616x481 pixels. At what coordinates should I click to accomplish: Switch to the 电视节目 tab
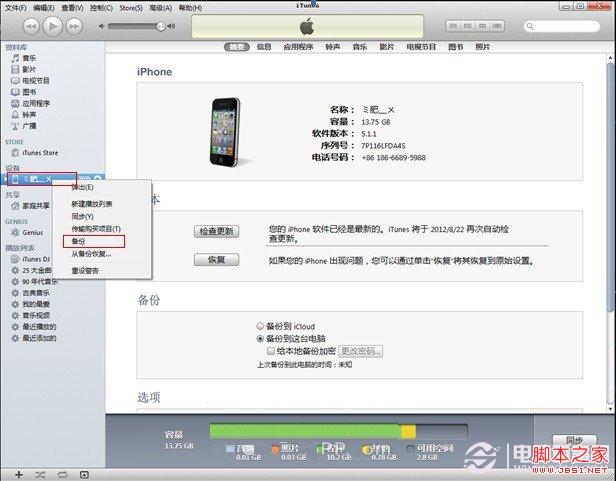(421, 47)
